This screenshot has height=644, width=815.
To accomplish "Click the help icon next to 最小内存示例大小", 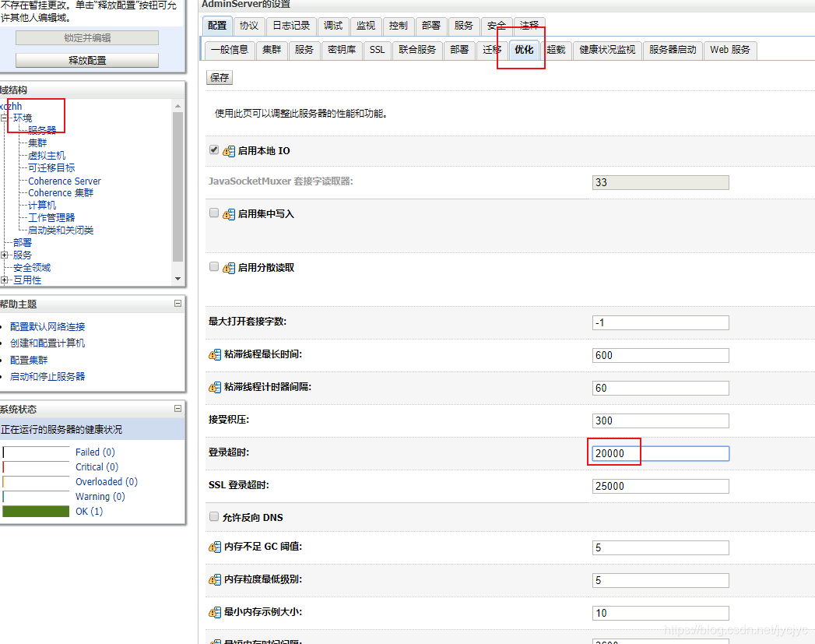I will (x=215, y=612).
